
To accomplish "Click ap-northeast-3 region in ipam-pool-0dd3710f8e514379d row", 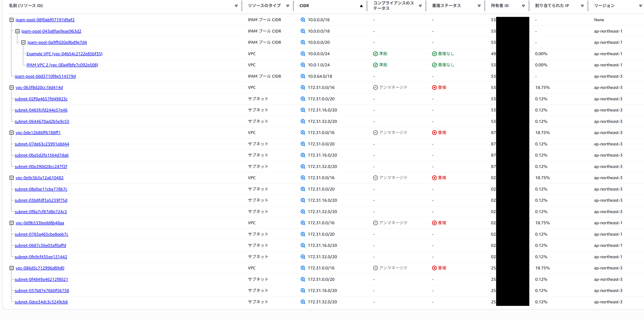I will [608, 76].
